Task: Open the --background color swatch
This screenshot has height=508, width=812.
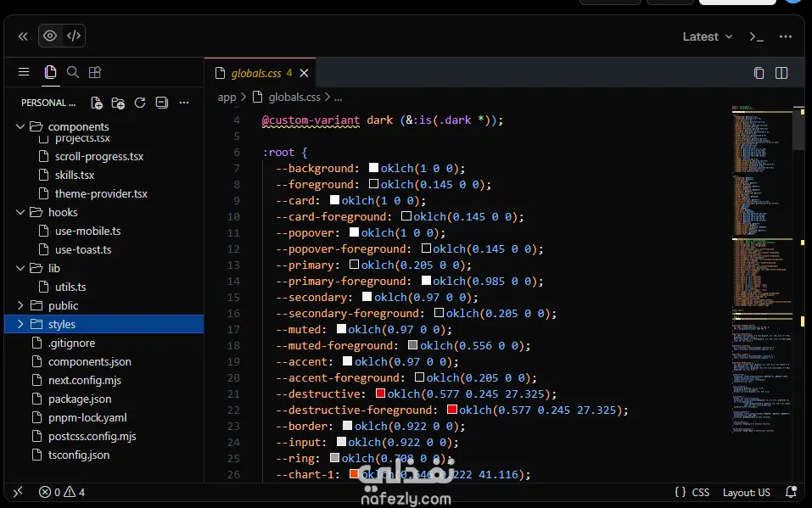Action: point(373,167)
